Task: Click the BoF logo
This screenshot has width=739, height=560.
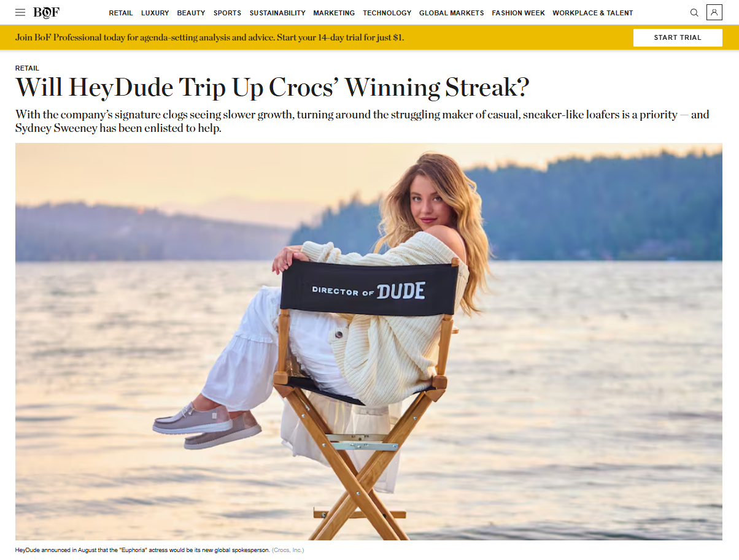Action: coord(46,12)
